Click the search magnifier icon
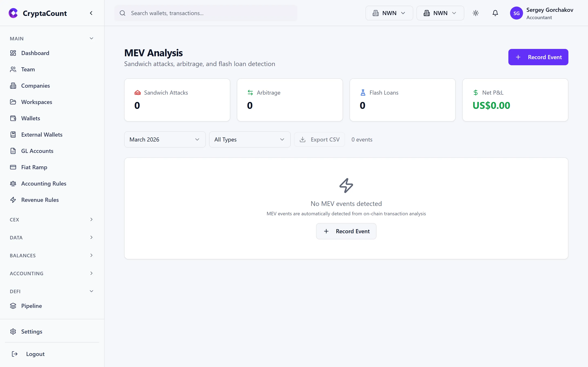Viewport: 588px width, 367px height. point(123,13)
